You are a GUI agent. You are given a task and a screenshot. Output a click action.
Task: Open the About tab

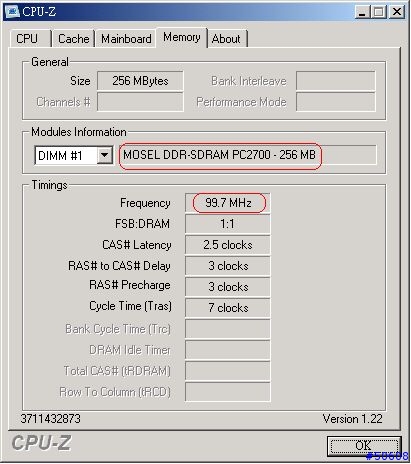pyautogui.click(x=227, y=39)
